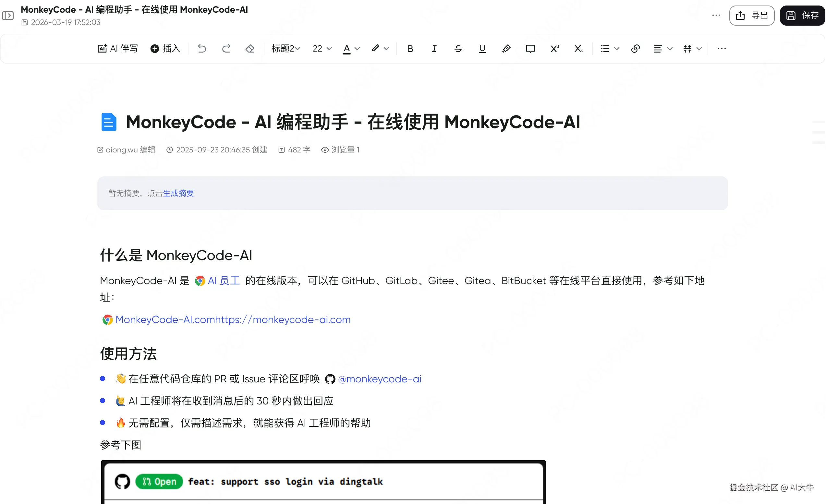Toggle bold formatting
This screenshot has height=504, width=826.
point(410,49)
